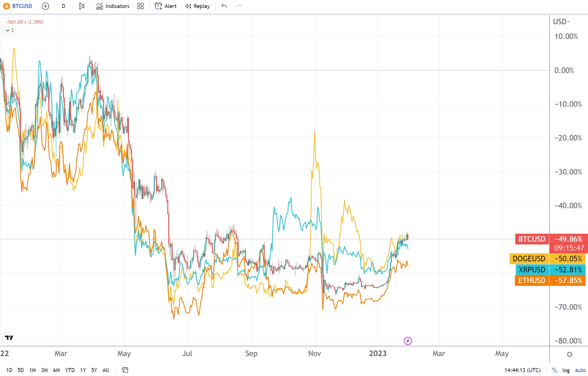The height and width of the screenshot is (376, 588).
Task: Set range to 1Y
Action: pyautogui.click(x=83, y=370)
